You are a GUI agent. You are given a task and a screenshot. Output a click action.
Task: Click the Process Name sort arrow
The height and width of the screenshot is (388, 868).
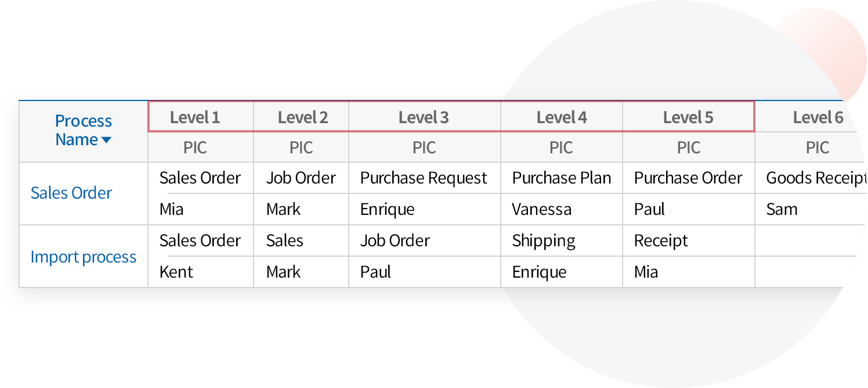(x=106, y=140)
